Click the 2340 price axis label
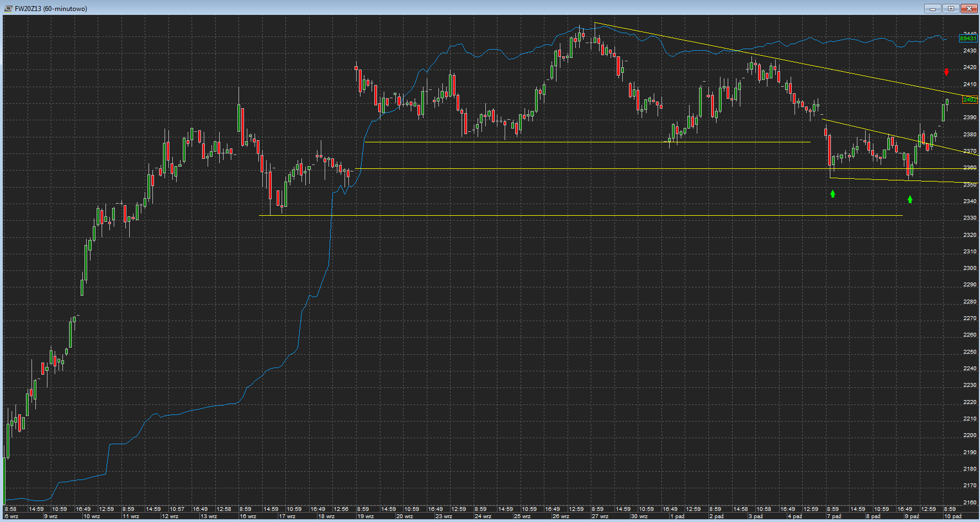This screenshot has height=522, width=980. [970, 201]
